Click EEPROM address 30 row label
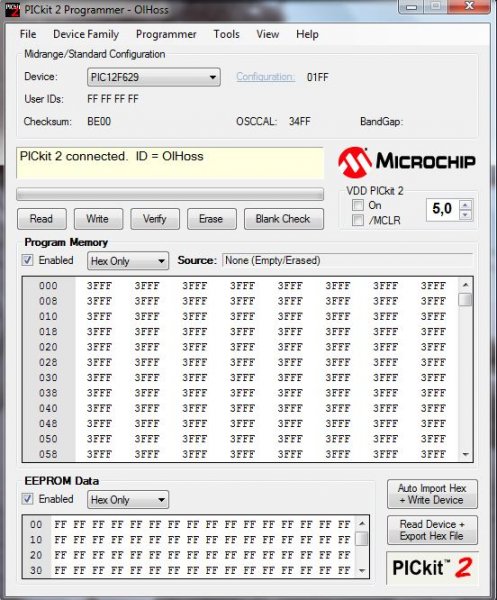 (x=36, y=571)
